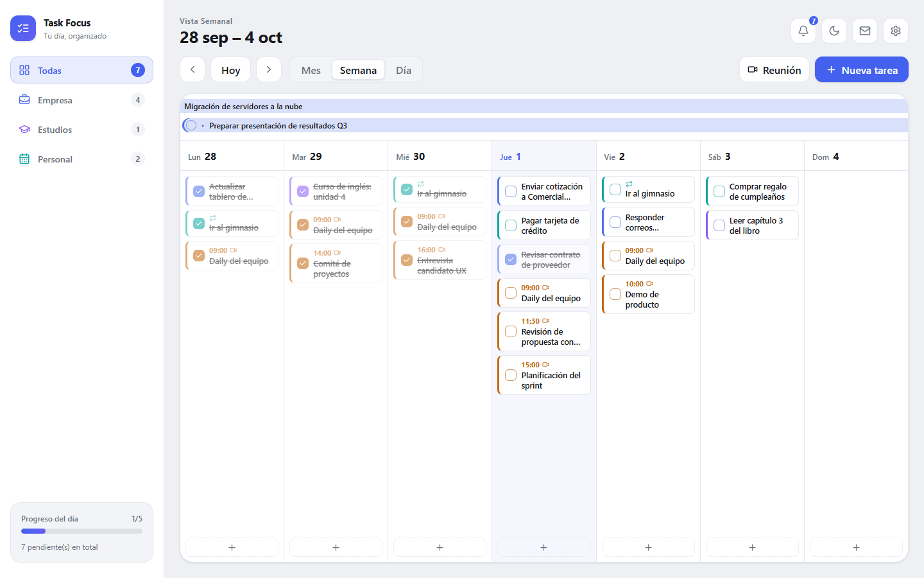Screen dimensions: 924x578
Task: Click the Progreso del día bar
Action: click(81, 531)
